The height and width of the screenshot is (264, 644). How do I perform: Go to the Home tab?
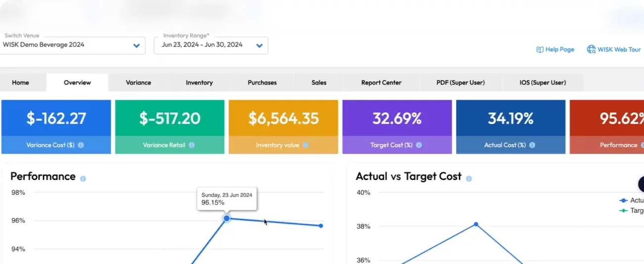(x=20, y=83)
